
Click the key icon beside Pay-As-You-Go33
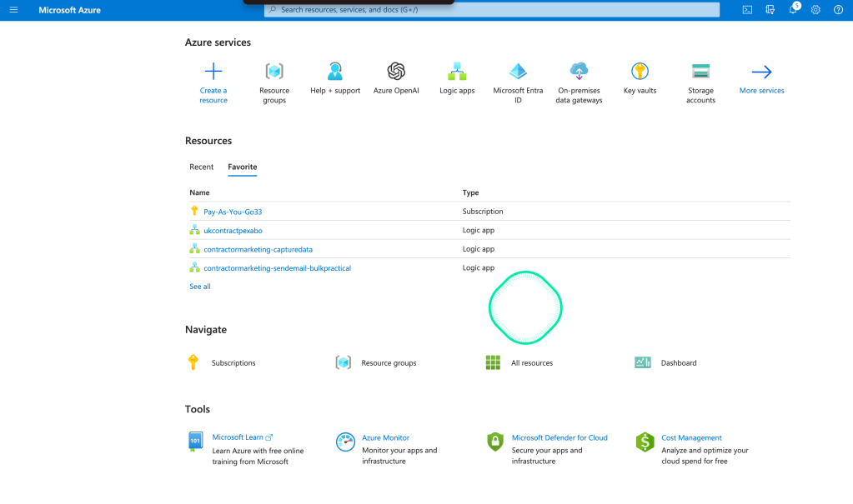[x=194, y=211]
